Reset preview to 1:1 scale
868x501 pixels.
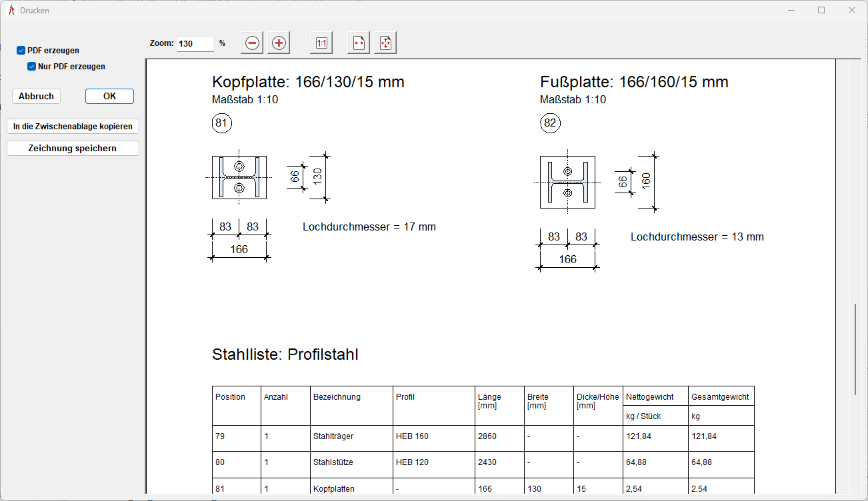point(321,43)
